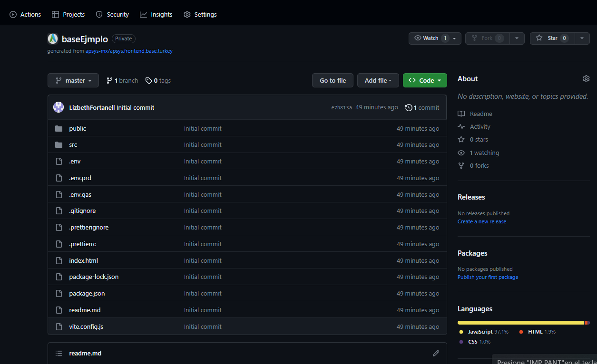Expand the green Code dropdown
The image size is (597, 364).
[x=424, y=81]
